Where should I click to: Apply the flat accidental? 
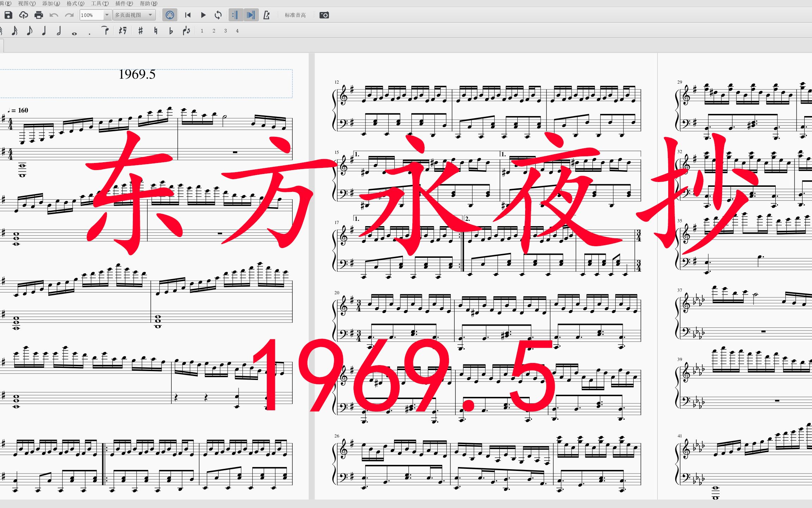coord(171,31)
